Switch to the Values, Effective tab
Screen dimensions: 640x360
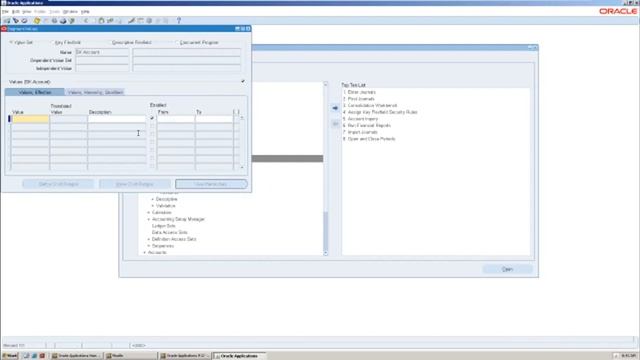tap(35, 92)
